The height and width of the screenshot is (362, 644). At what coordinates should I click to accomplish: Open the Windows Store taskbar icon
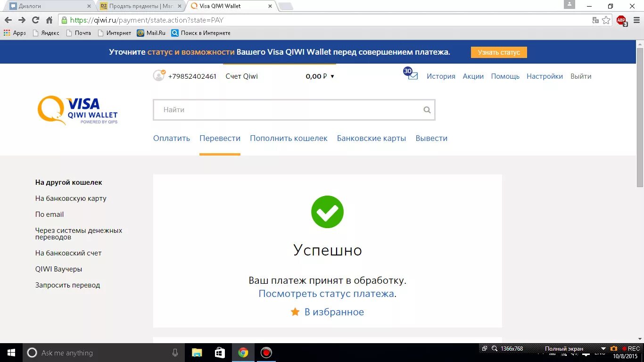pos(220,353)
